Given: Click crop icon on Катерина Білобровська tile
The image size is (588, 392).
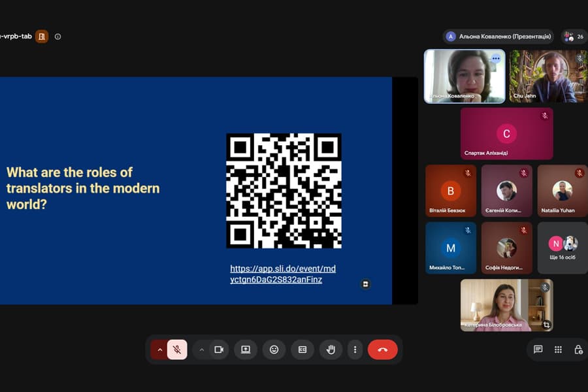Looking at the screenshot, I should point(546,325).
